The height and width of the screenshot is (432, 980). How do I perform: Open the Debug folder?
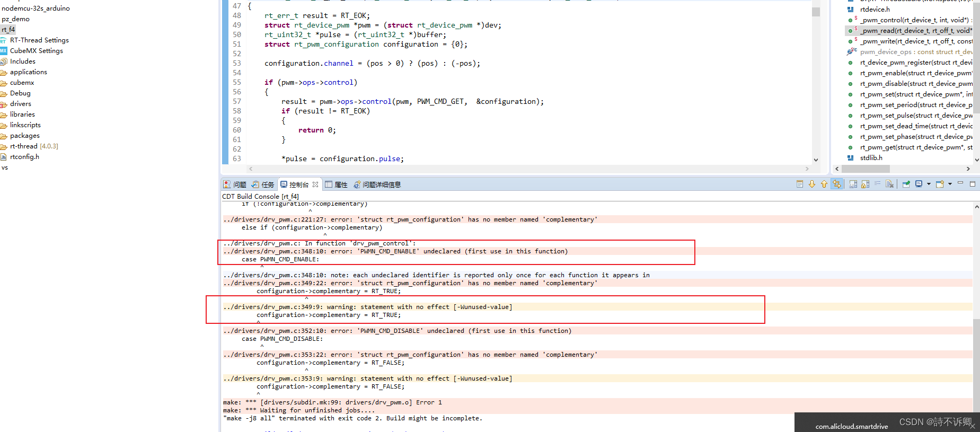[x=20, y=93]
